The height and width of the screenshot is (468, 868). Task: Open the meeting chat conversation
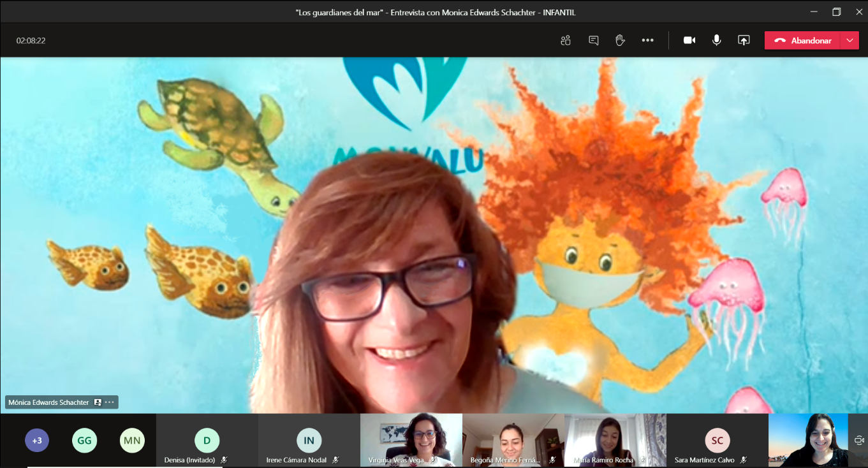(593, 40)
